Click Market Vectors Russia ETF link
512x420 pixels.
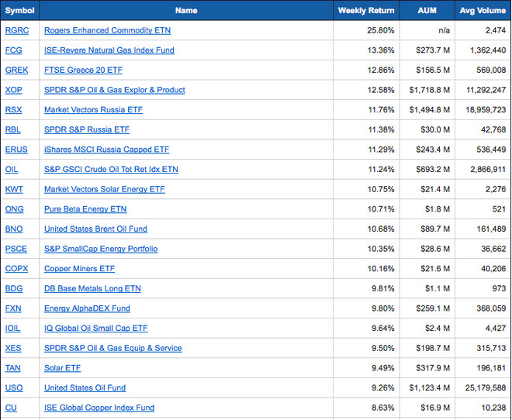pyautogui.click(x=93, y=110)
